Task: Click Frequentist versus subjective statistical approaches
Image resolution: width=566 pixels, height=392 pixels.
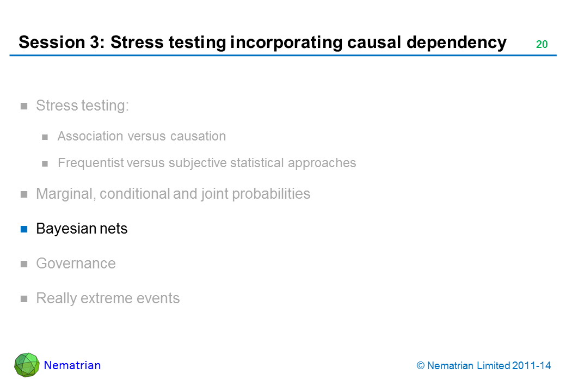Action: tap(207, 163)
